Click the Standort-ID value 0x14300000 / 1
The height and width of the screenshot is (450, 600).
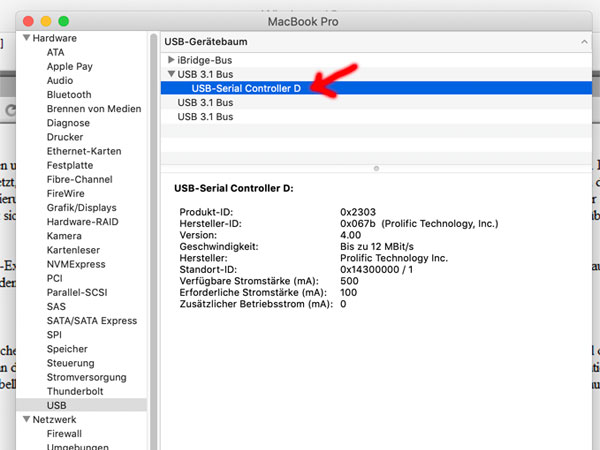tap(377, 269)
